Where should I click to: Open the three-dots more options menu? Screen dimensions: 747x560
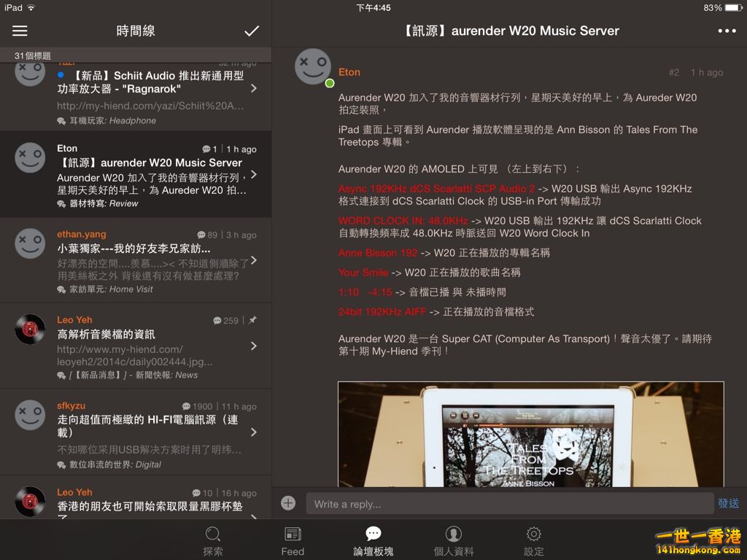pyautogui.click(x=727, y=31)
